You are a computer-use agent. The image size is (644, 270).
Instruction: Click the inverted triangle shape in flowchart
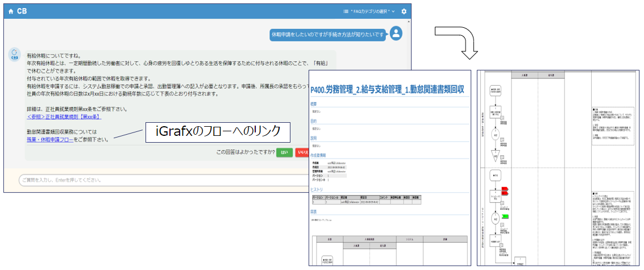point(495,156)
